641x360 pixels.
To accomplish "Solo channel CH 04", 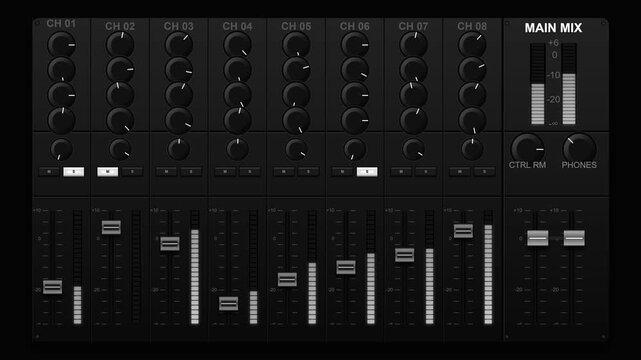I will click(249, 172).
